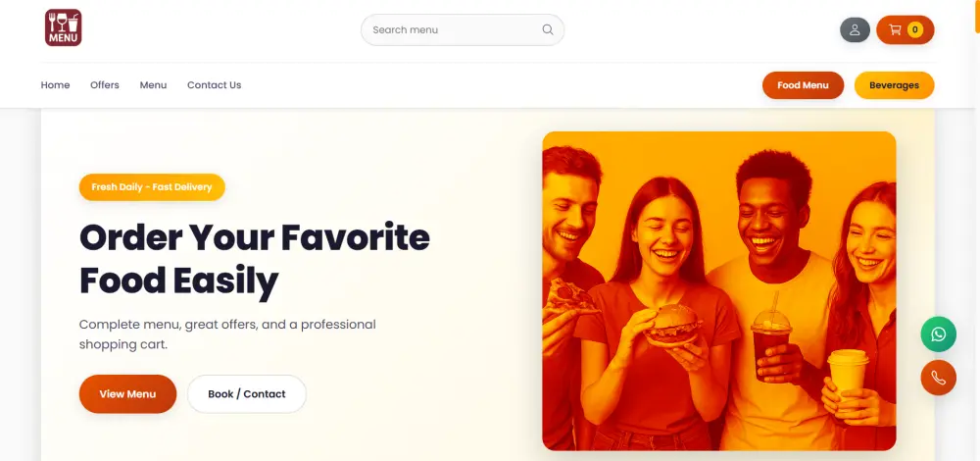Select the Beverages button
The width and height of the screenshot is (980, 461).
point(894,85)
